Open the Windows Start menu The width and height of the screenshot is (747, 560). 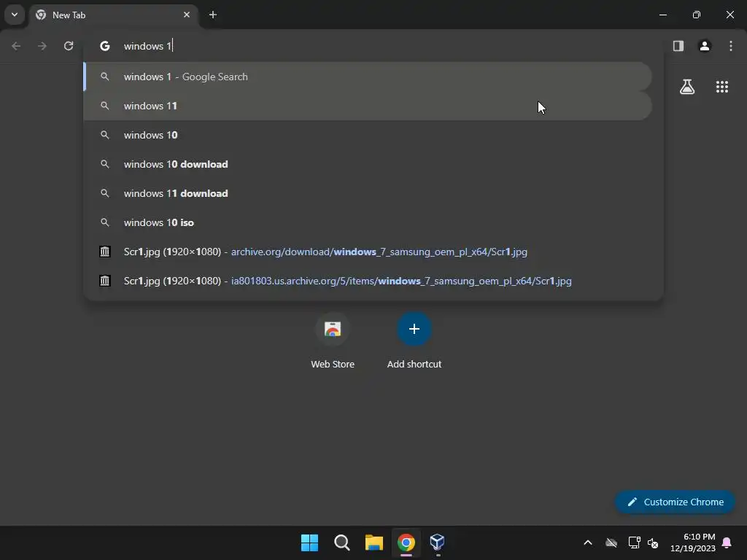[309, 542]
